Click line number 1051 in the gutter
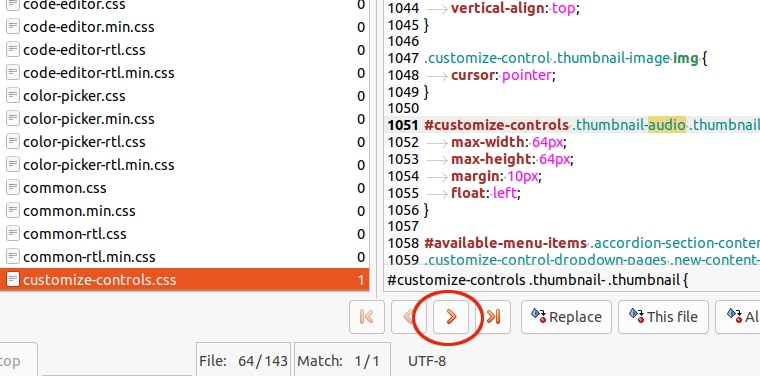 click(x=403, y=125)
